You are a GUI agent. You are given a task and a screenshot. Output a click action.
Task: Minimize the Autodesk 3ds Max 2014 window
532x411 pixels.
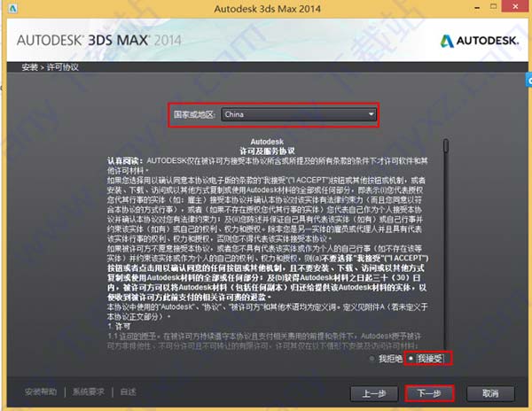click(x=477, y=7)
